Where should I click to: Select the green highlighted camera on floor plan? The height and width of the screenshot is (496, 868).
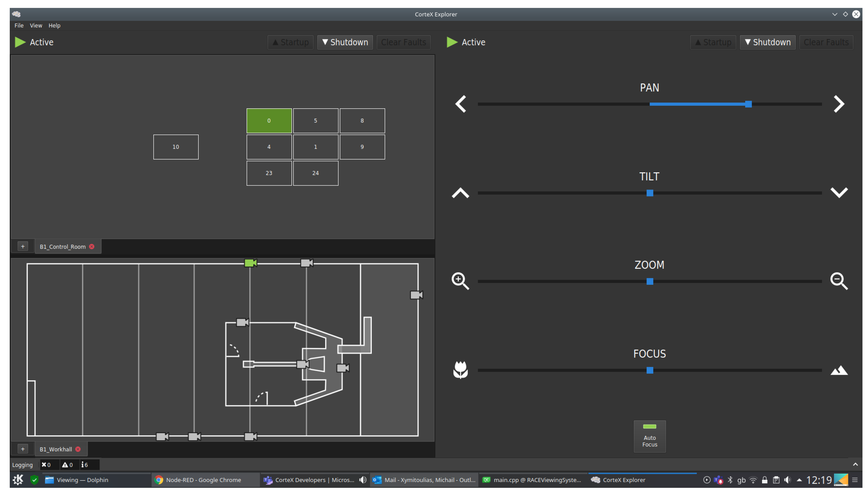pos(251,263)
